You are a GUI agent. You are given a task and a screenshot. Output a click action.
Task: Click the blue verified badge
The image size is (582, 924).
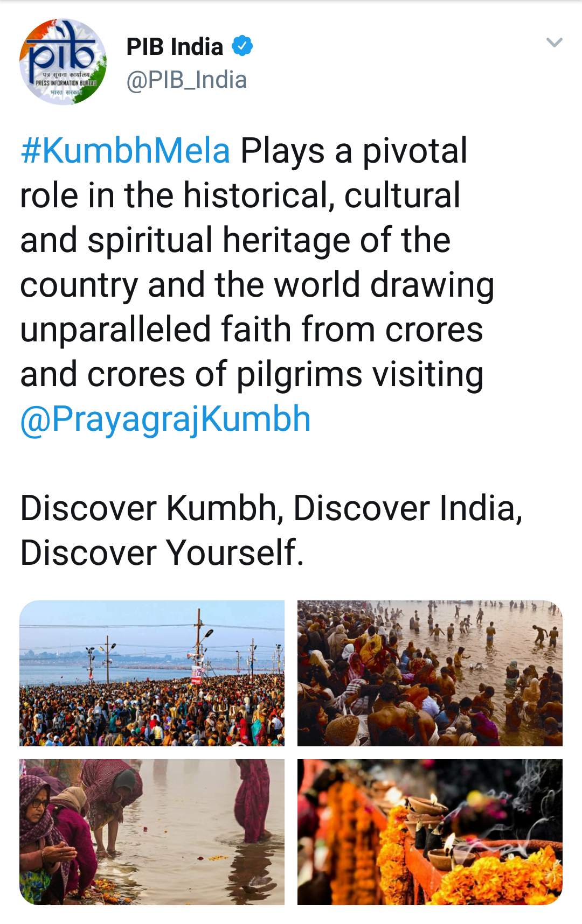click(242, 46)
